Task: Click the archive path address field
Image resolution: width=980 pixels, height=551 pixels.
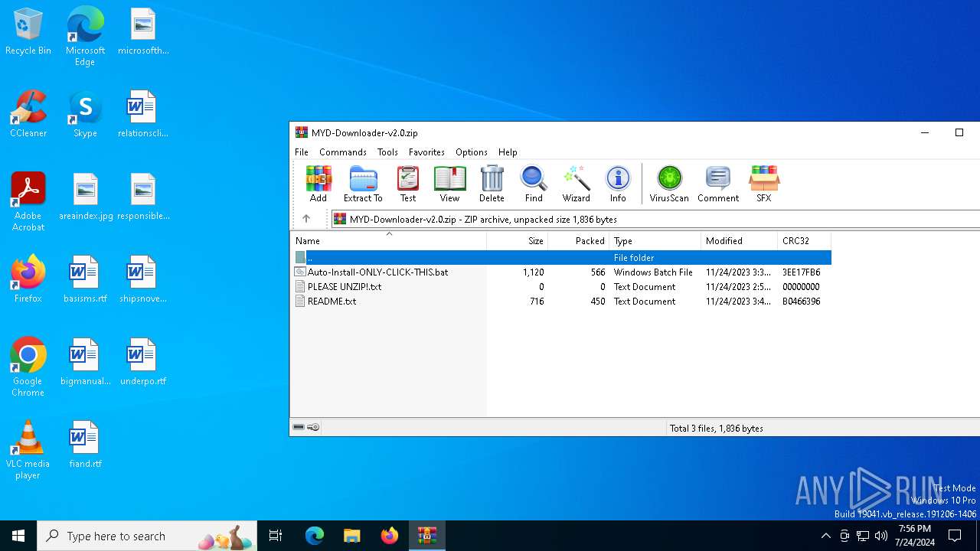Action: click(656, 219)
